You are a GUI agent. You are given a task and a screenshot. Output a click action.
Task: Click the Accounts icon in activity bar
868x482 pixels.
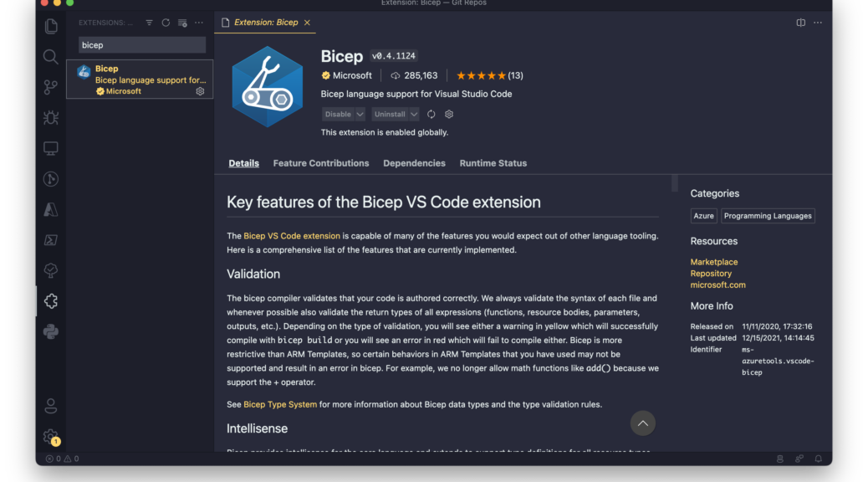point(51,406)
